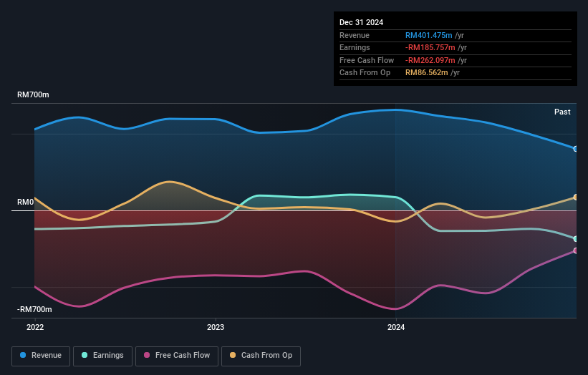Toggle the Revenue legend button

click(x=41, y=356)
